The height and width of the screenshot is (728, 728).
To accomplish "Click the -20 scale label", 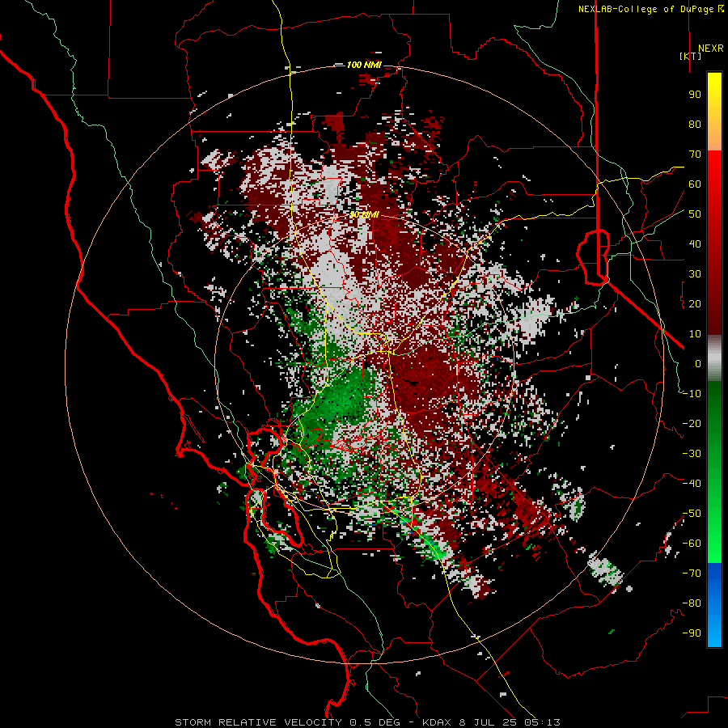I will click(x=692, y=424).
